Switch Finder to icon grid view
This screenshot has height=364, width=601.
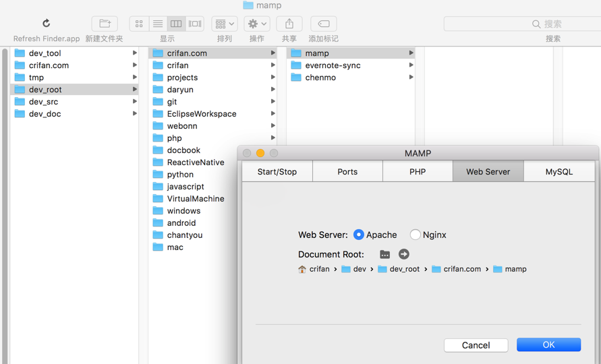coord(139,24)
